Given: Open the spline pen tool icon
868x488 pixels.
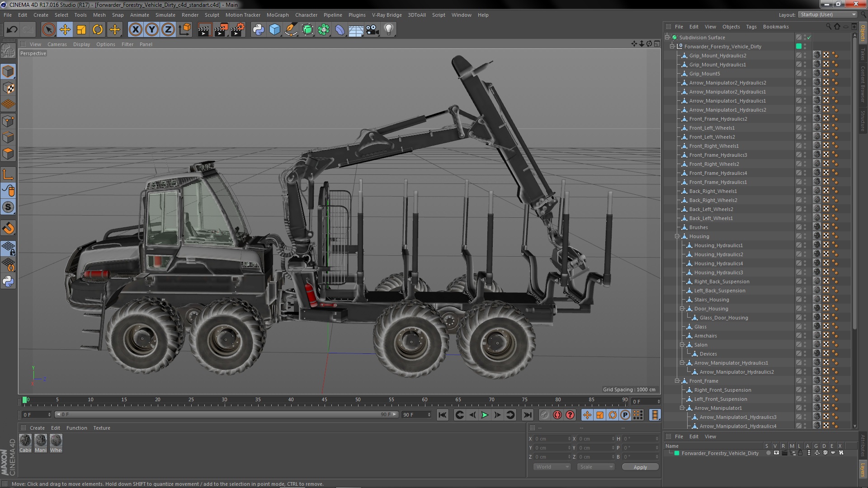Looking at the screenshot, I should pyautogui.click(x=291, y=30).
